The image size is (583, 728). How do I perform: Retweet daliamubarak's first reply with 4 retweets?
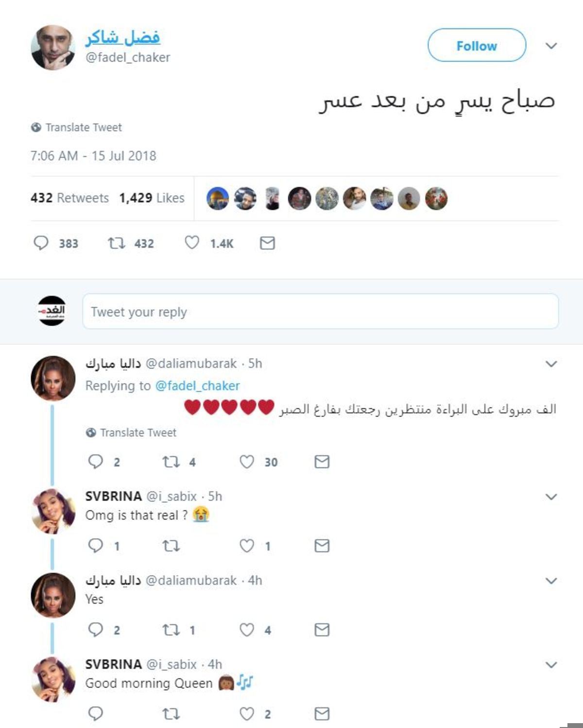click(171, 462)
